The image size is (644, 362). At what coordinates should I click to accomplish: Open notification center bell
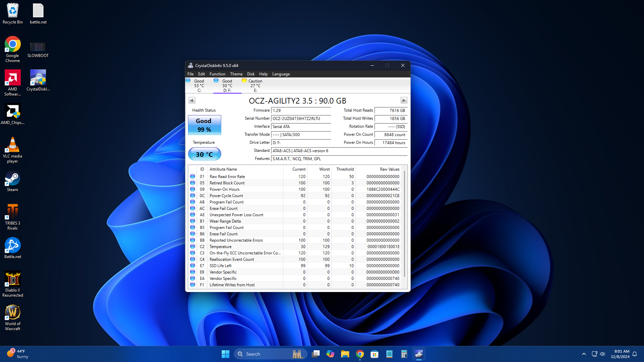pos(635,354)
